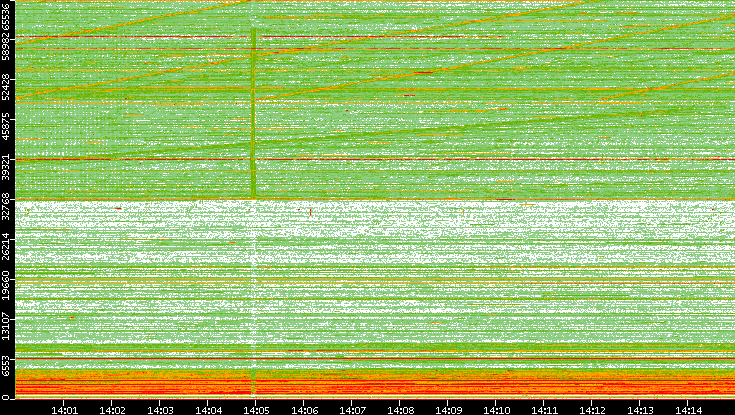Click the 26214 vertical axis label
Screen dimensions: 735x415
tap(5, 246)
